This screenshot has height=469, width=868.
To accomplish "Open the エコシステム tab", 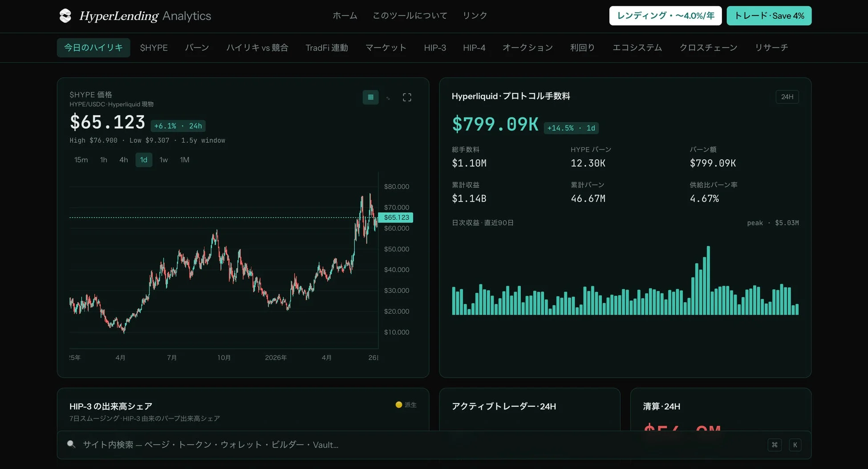I will pyautogui.click(x=637, y=48).
